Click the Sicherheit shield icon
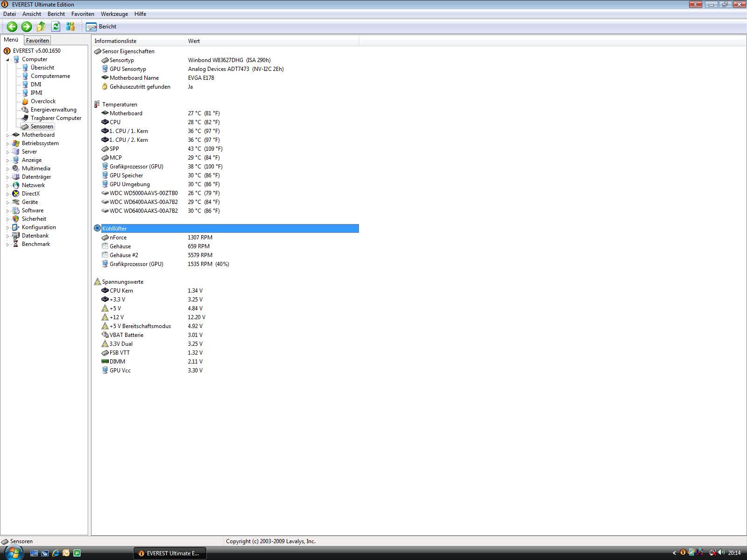 click(x=16, y=219)
